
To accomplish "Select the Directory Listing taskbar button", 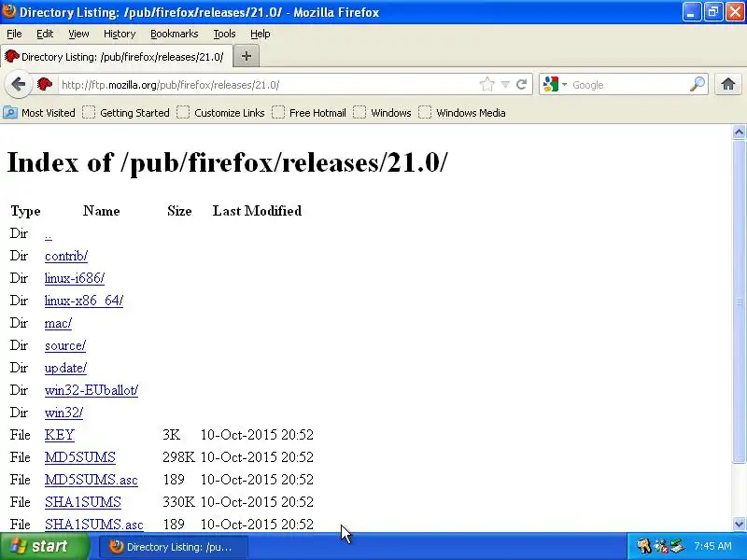I will pos(174,547).
